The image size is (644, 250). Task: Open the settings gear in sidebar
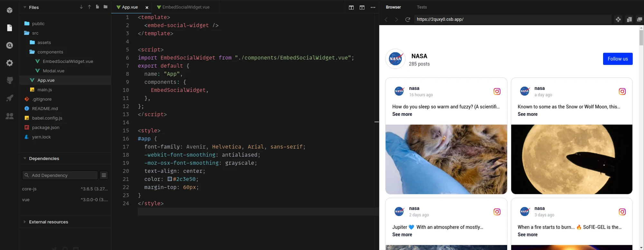[x=10, y=63]
